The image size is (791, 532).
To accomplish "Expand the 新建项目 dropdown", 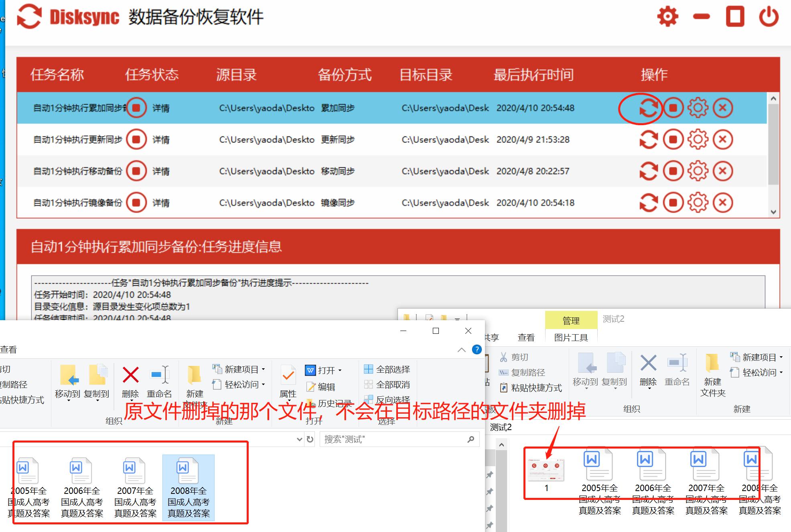I will click(x=263, y=369).
